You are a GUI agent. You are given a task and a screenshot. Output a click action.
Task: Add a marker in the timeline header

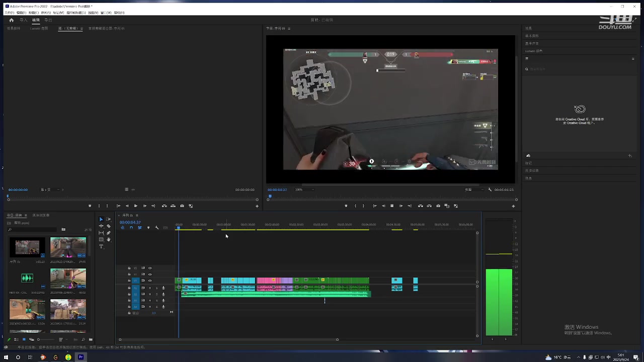(148, 228)
